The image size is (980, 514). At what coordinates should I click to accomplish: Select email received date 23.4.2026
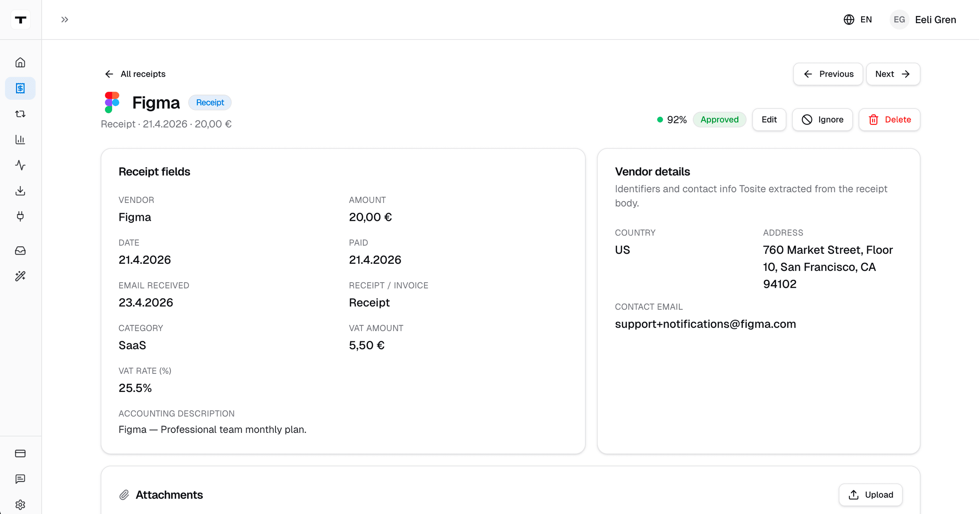[x=146, y=302]
